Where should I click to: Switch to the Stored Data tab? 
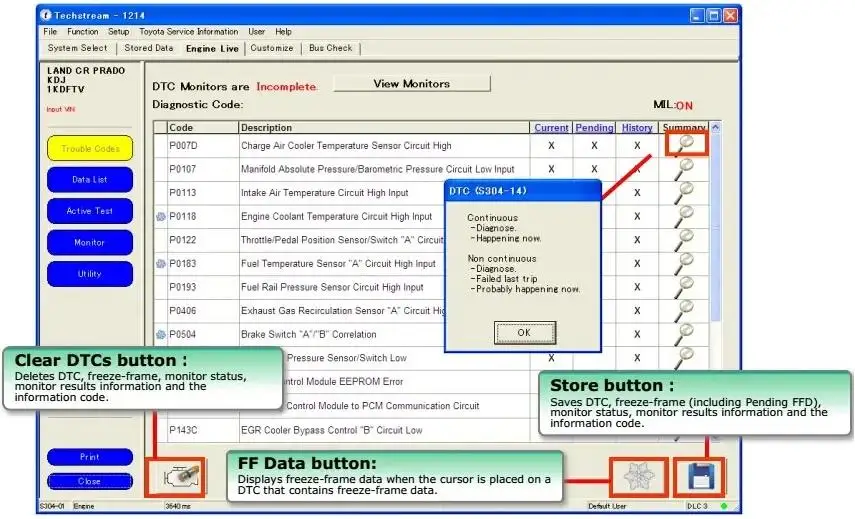point(148,48)
